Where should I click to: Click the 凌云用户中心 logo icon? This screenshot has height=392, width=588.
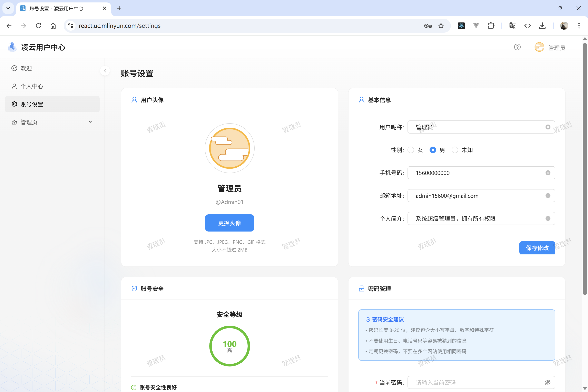[x=12, y=47]
